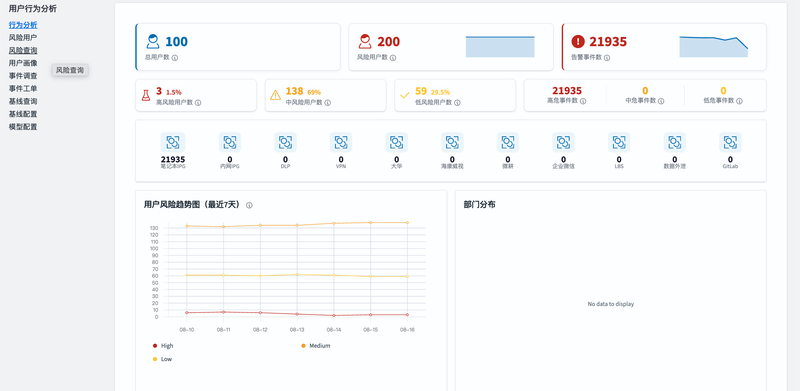Viewport: 800px width, 391px height.
Task: Click the high-risk event count 21935 above 高危事件数
Action: 567,91
